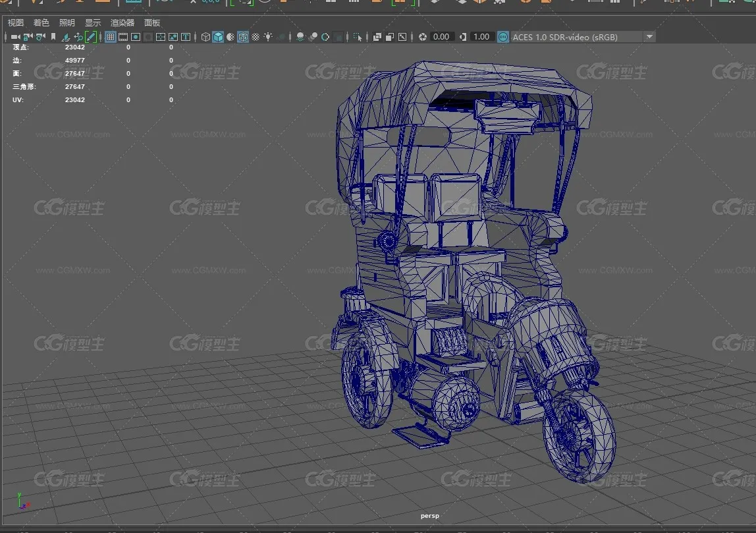The image size is (756, 533).
Task: Click the Exposure reset icon
Action: [x=422, y=37]
